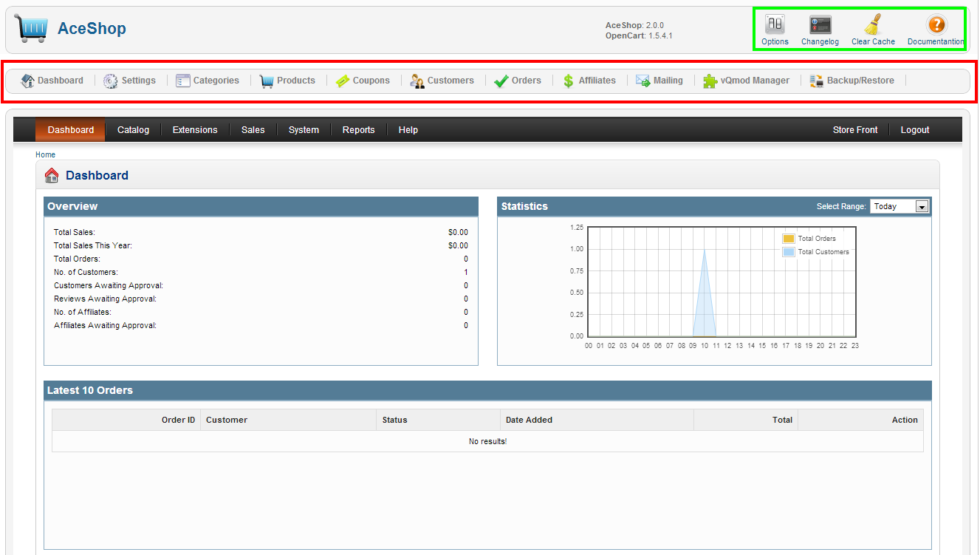This screenshot has width=980, height=555.
Task: Click the Products cart icon
Action: [267, 81]
